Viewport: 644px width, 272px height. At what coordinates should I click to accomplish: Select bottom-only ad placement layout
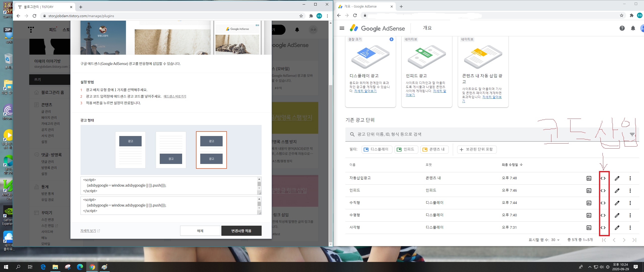click(x=171, y=150)
